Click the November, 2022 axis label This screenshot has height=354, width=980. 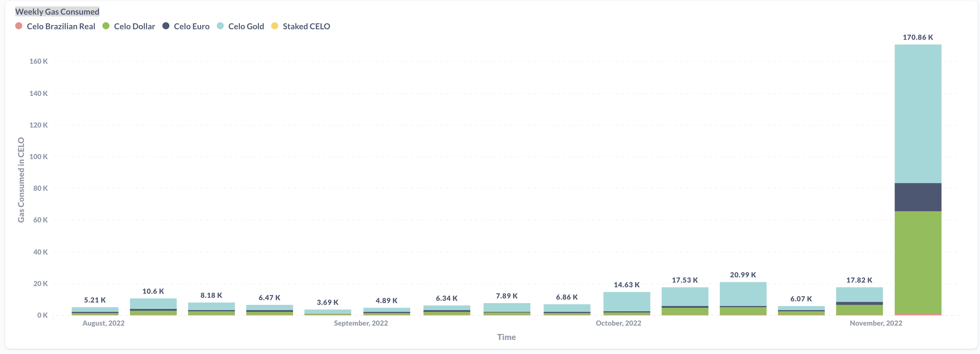tap(876, 323)
